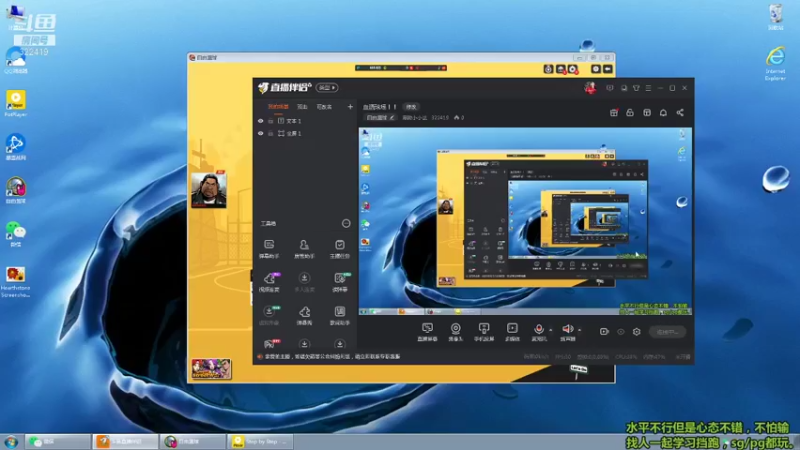Open message icon in title bar
This screenshot has height=450, width=800.
pyautogui.click(x=610, y=88)
